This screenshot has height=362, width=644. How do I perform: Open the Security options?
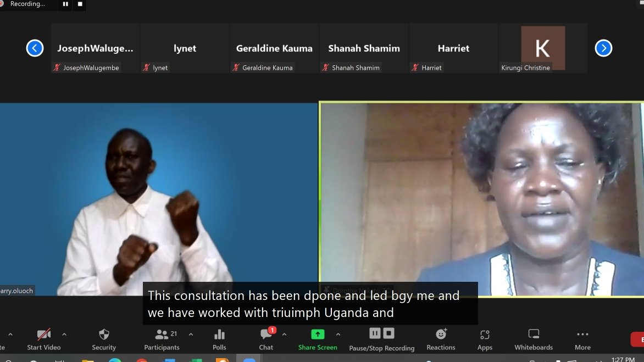pyautogui.click(x=104, y=338)
